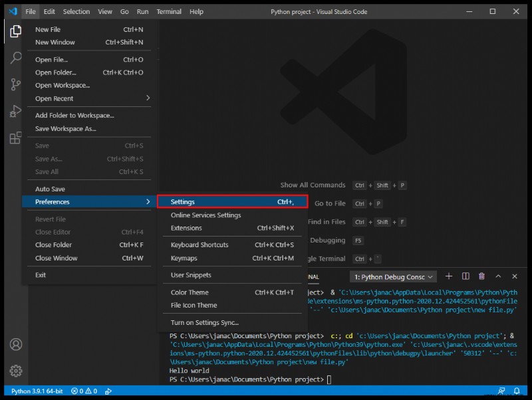Image resolution: width=532 pixels, height=400 pixels.
Task: Open the View menu
Action: point(105,11)
